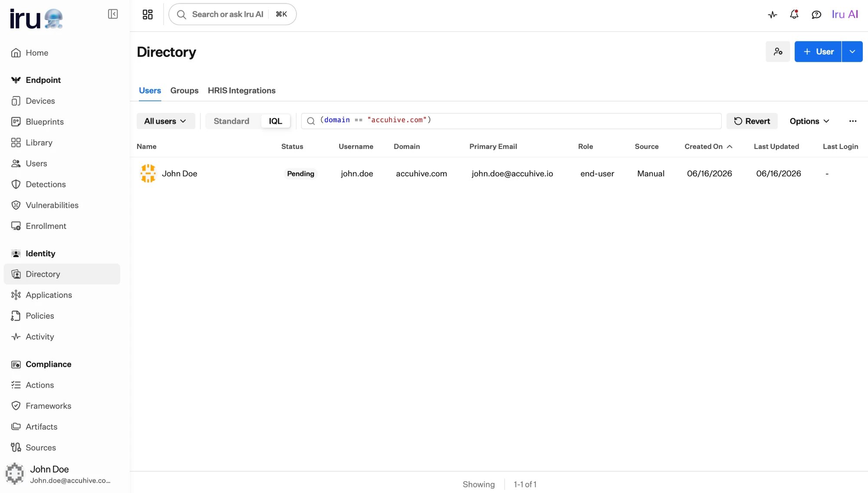This screenshot has height=493, width=868.
Task: Switch to the Groups tab
Action: click(x=184, y=90)
